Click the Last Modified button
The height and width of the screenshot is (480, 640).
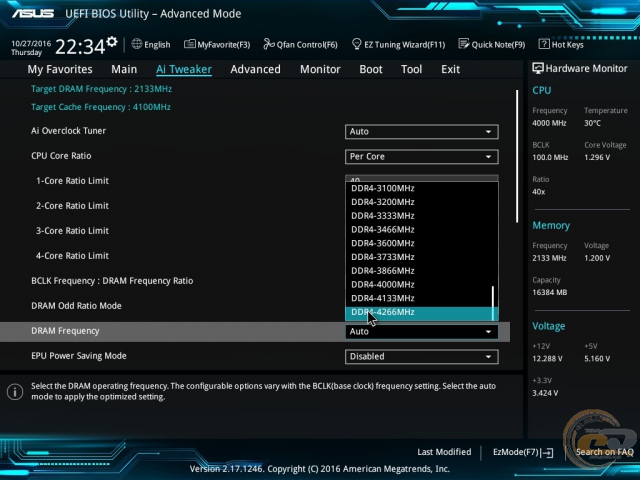(x=444, y=452)
